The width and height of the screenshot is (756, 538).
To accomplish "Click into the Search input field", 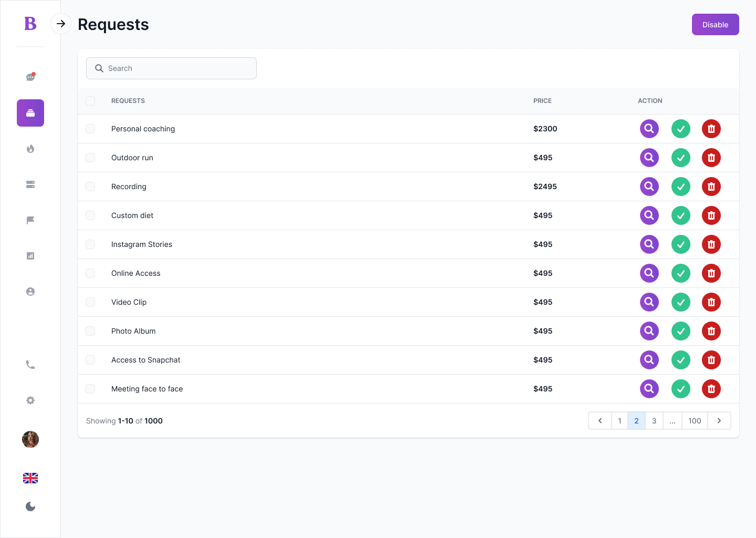I will [171, 68].
